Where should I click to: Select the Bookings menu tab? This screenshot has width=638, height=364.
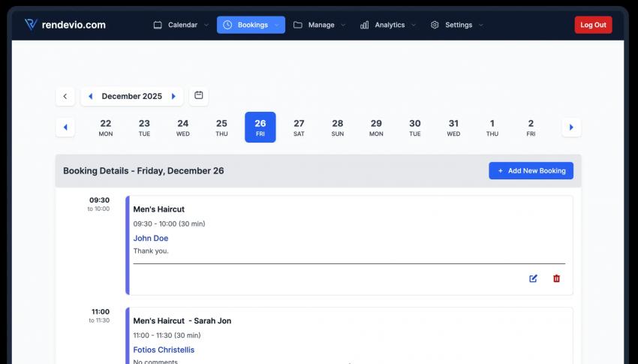coord(251,25)
